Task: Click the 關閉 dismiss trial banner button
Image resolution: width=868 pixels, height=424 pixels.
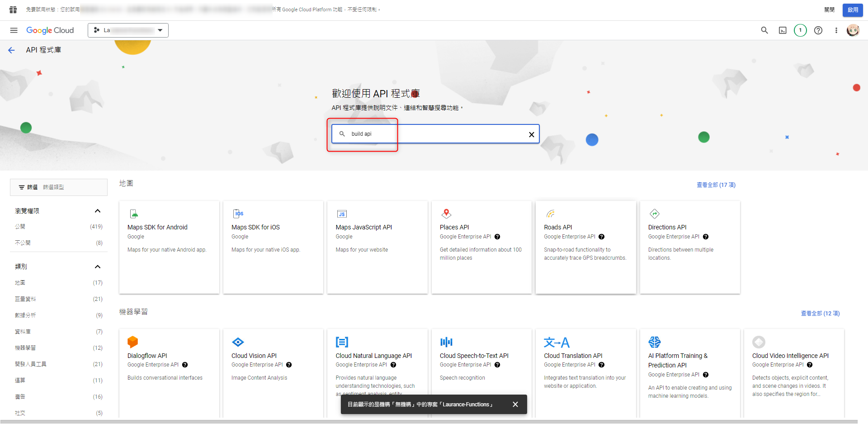Action: click(x=829, y=10)
